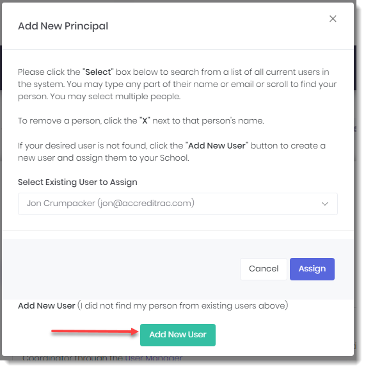Open the partially hidden User Manager link
The width and height of the screenshot is (366, 370).
pyautogui.click(x=154, y=358)
